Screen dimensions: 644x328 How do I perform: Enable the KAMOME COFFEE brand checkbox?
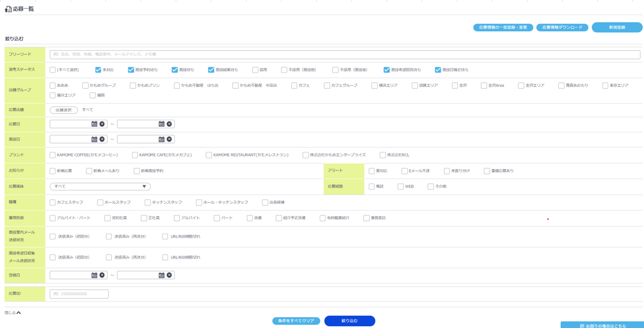[x=52, y=155]
